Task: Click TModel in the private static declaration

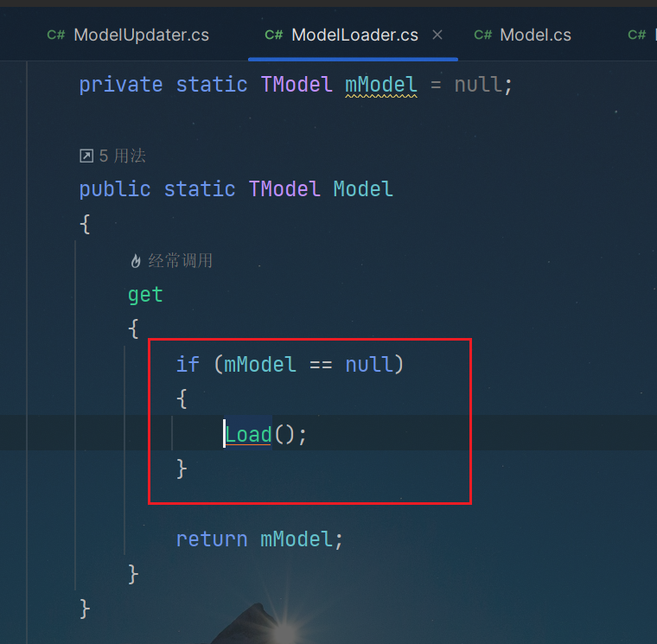Action: (297, 85)
